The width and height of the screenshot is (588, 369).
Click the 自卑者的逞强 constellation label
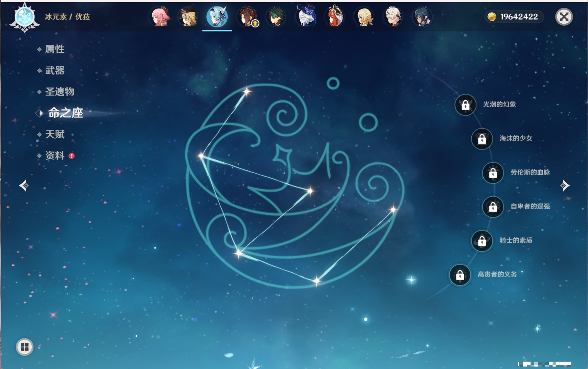pyautogui.click(x=530, y=206)
